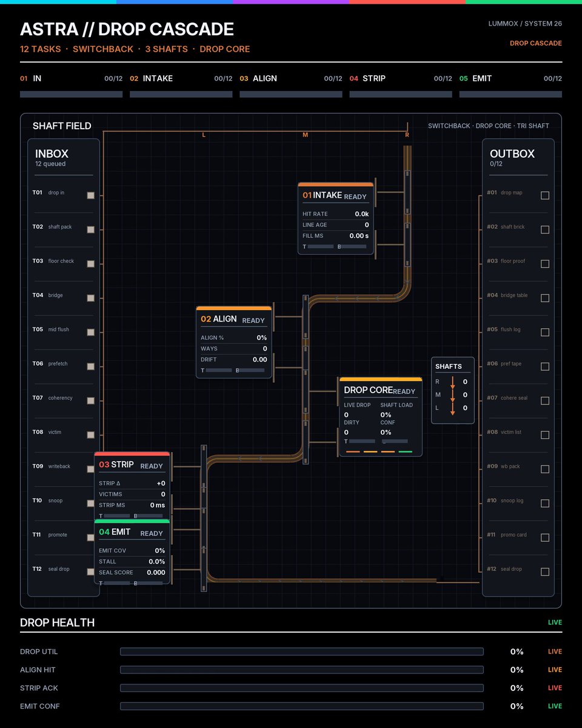
Task: Tick the #12 seal drop outbox checkbox
Action: pos(545,571)
